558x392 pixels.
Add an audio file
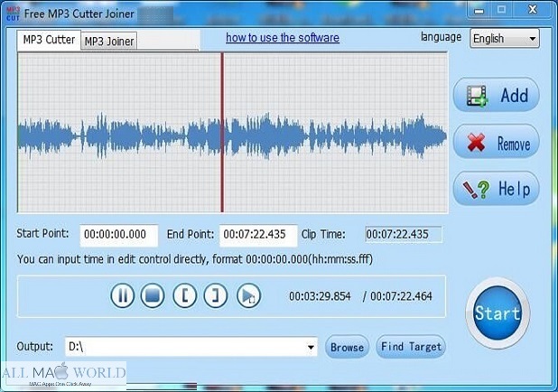[x=496, y=95]
